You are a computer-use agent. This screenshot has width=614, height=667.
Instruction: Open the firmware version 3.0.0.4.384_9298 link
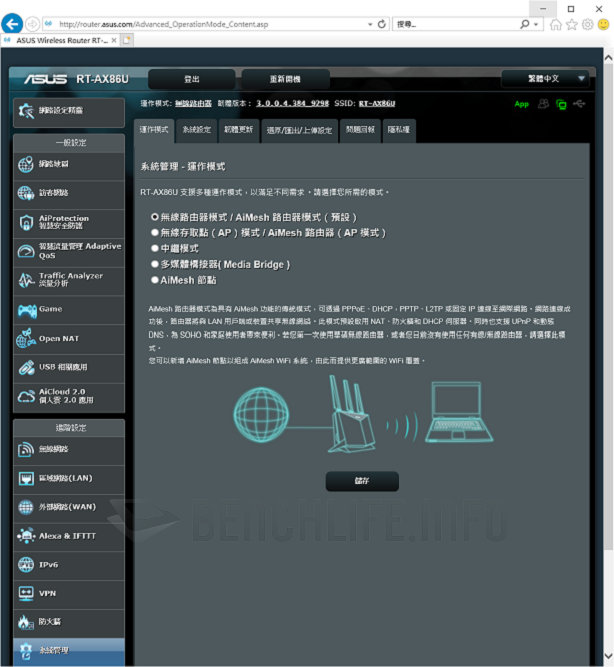[x=292, y=103]
